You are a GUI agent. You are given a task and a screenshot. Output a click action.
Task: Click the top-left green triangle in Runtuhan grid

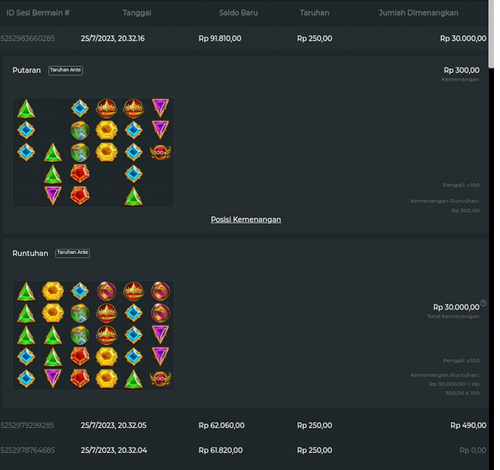point(26,292)
